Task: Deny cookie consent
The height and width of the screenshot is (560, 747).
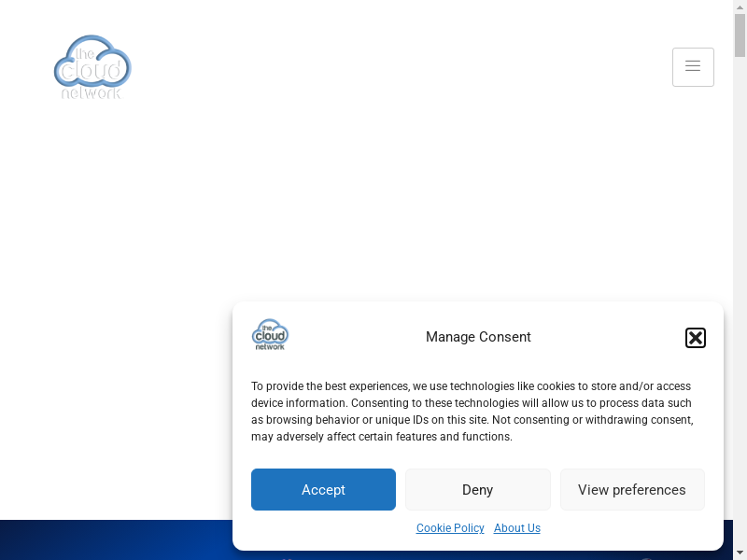Action: 477,490
